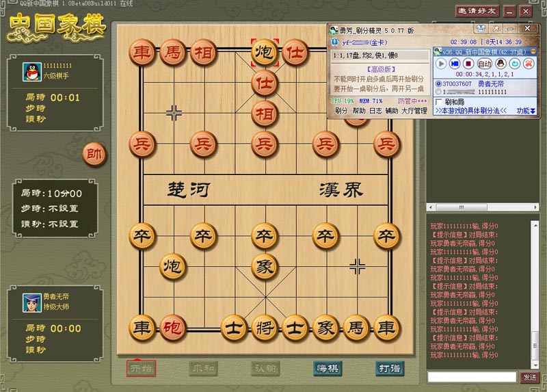The height and width of the screenshot is (392, 547).
Task: Click the chat message input field
Action: click(472, 377)
